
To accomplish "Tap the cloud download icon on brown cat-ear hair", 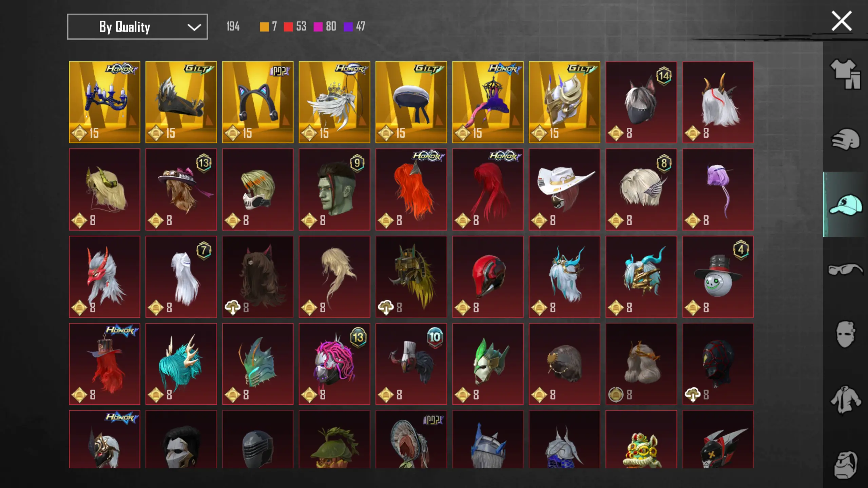I will (x=233, y=308).
